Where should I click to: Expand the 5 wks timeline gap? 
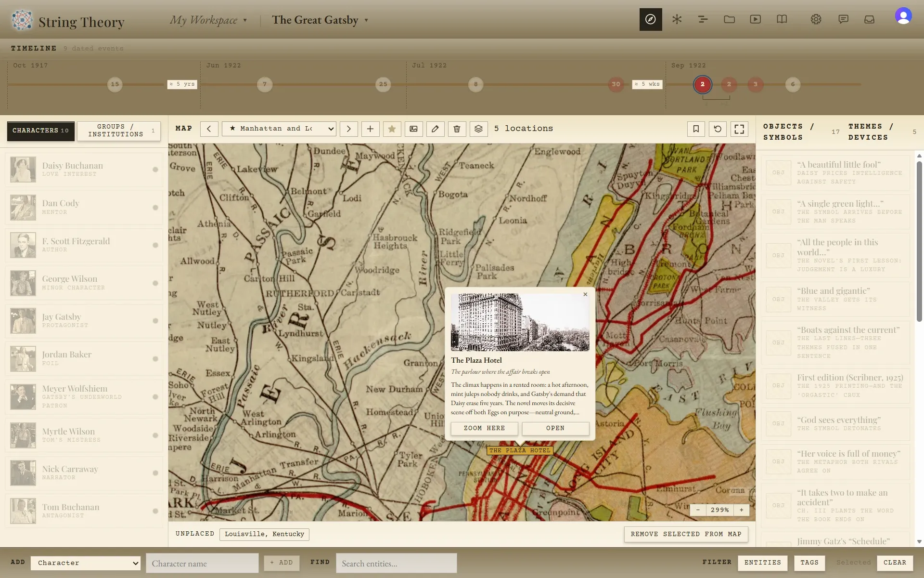coord(647,84)
